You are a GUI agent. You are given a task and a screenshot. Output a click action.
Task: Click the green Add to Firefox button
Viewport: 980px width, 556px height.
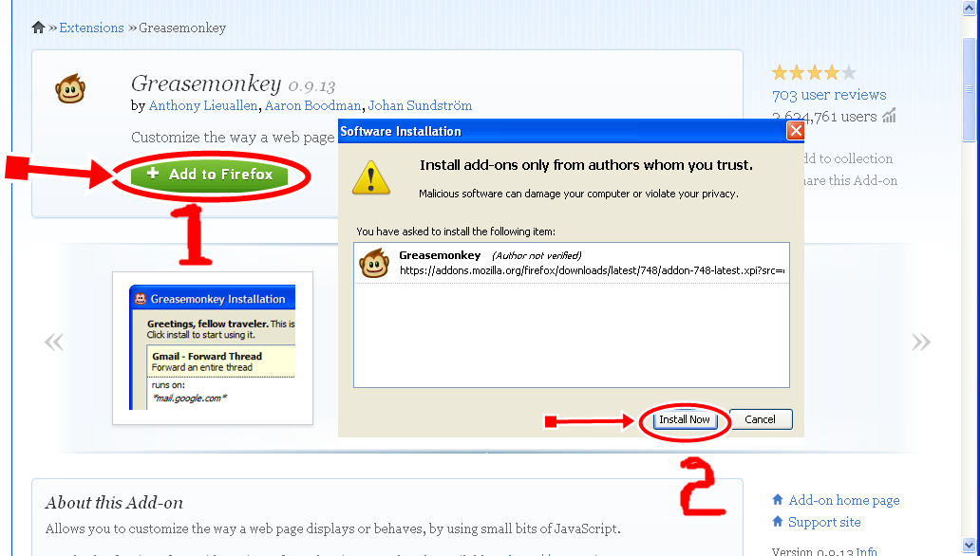point(209,175)
